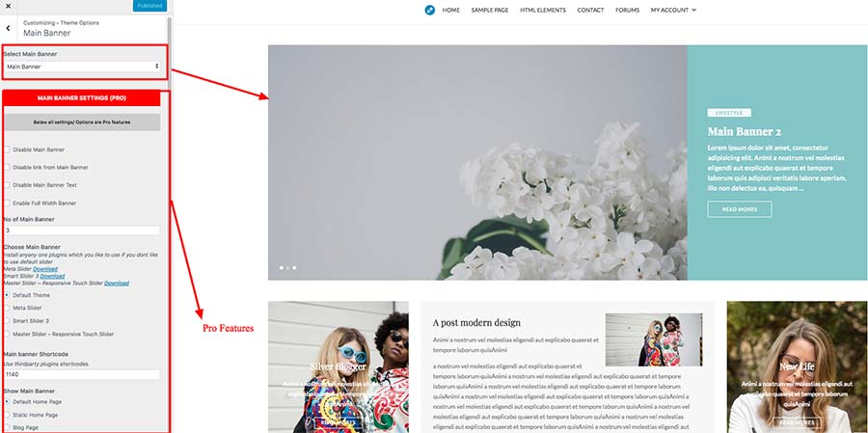Open the Meta Slider Download link
868x433 pixels.
44,269
